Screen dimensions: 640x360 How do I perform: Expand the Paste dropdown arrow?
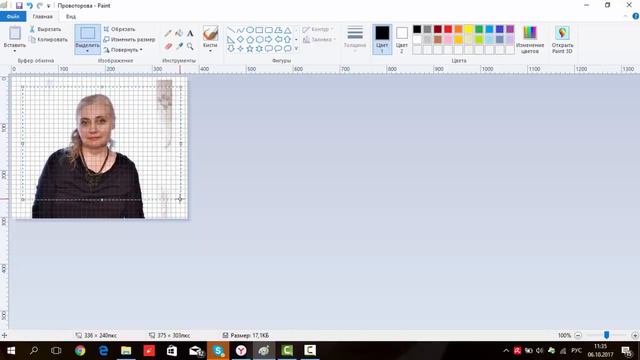(15, 51)
